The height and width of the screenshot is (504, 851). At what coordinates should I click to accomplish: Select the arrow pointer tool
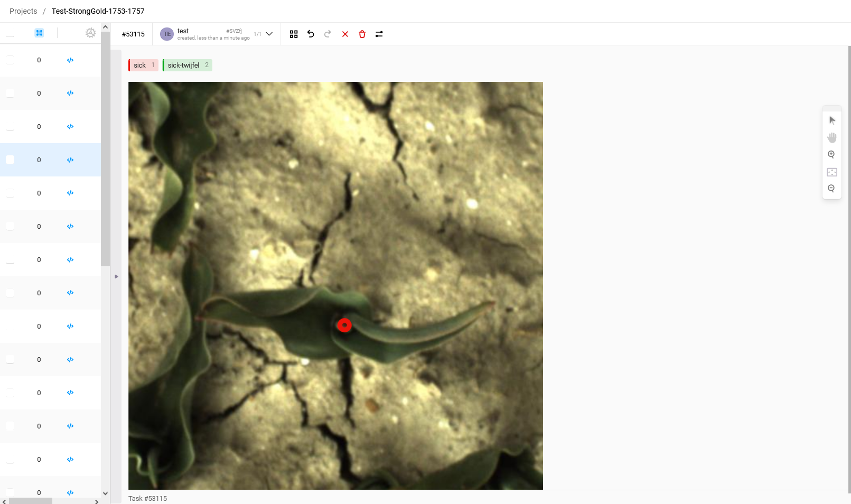[832, 120]
